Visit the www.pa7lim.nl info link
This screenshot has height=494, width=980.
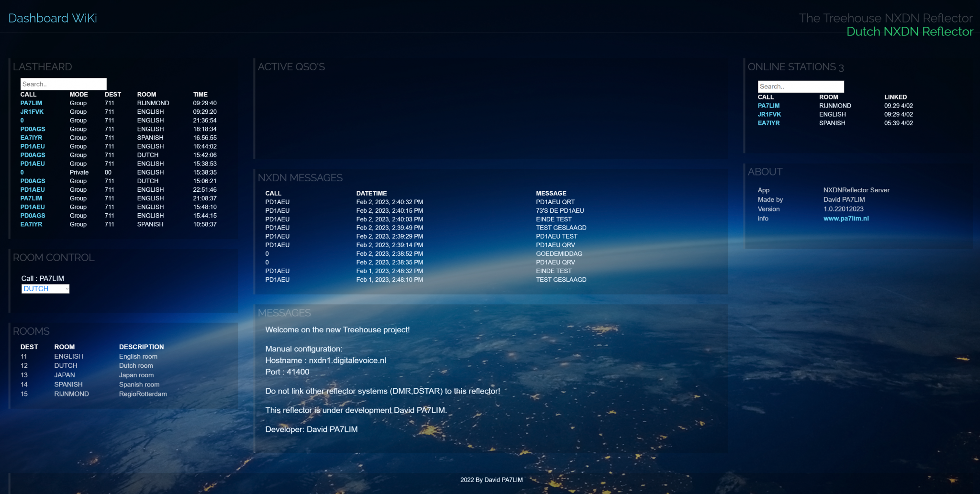point(846,219)
